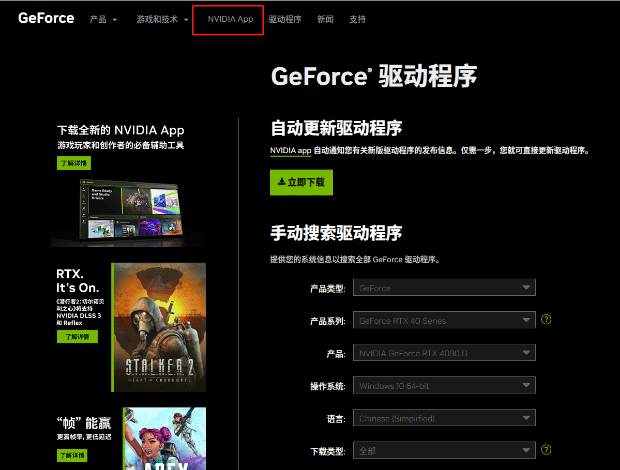The height and width of the screenshot is (470, 620).
Task: Open the 产品类型 dropdown
Action: point(444,288)
